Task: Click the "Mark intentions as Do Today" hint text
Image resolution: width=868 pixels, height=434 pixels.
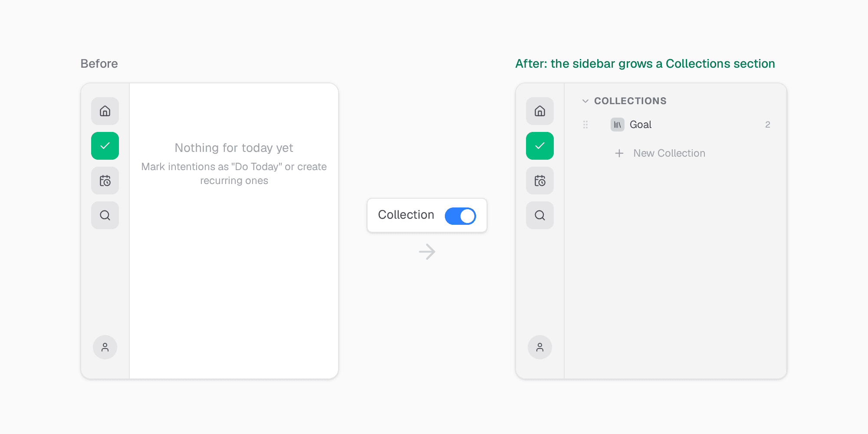Action: point(234,174)
